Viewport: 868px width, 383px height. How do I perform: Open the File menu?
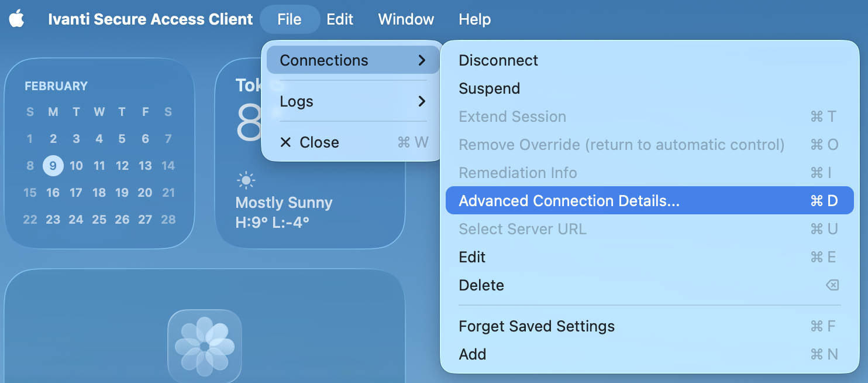tap(290, 19)
